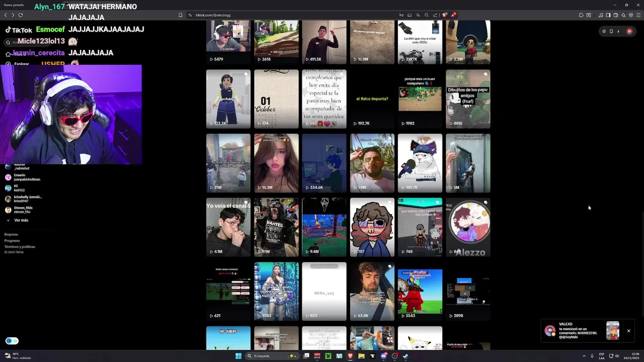Click the phone icon in TikTok header pill
Screen dimensions: 644x362
(x=611, y=31)
